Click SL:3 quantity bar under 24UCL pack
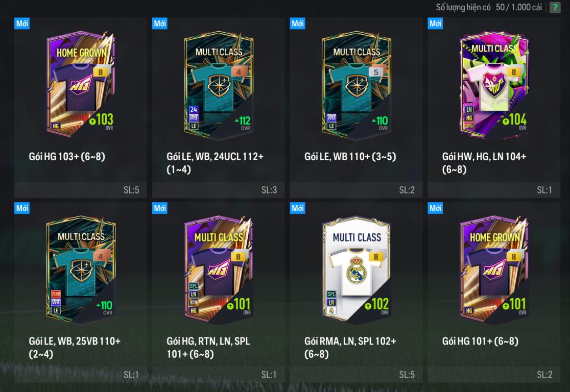 coord(219,190)
